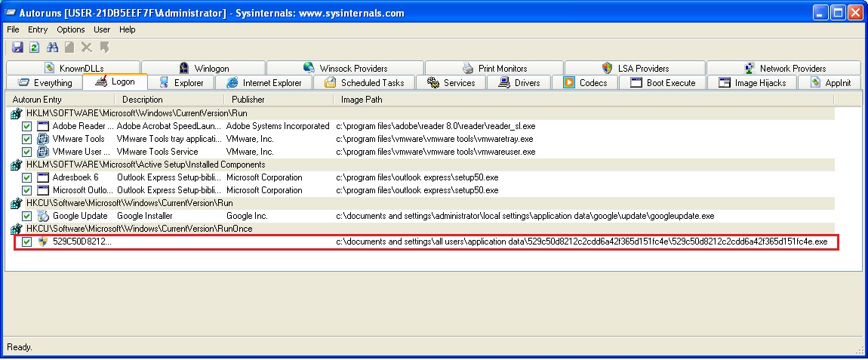
Task: Open the LSA Providers tab
Action: 634,68
